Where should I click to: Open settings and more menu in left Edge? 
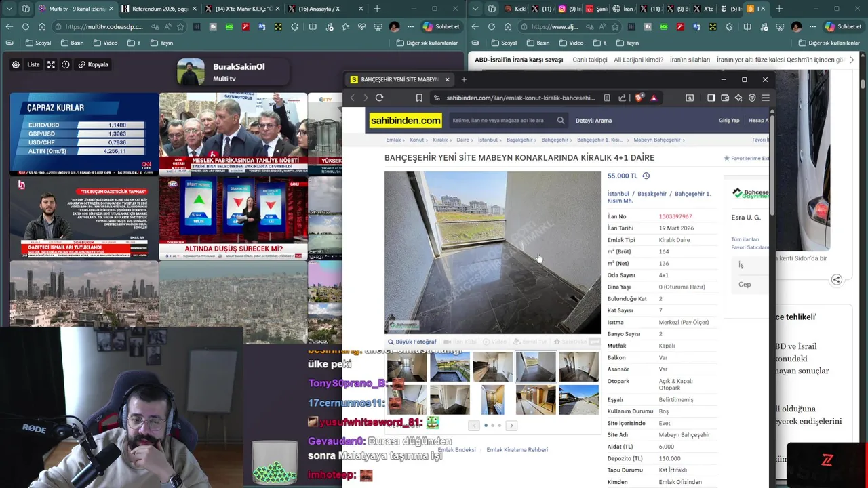pos(410,26)
